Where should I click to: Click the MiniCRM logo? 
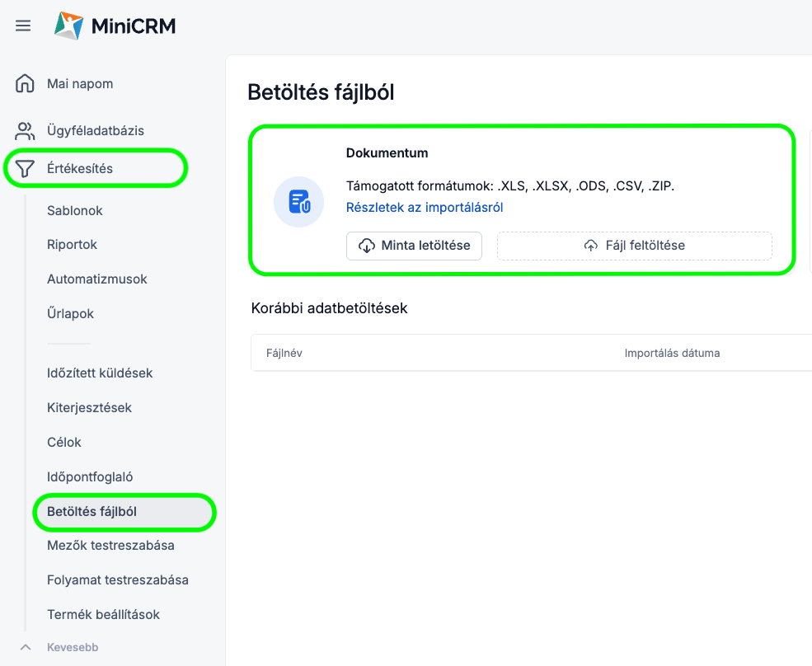[x=115, y=26]
